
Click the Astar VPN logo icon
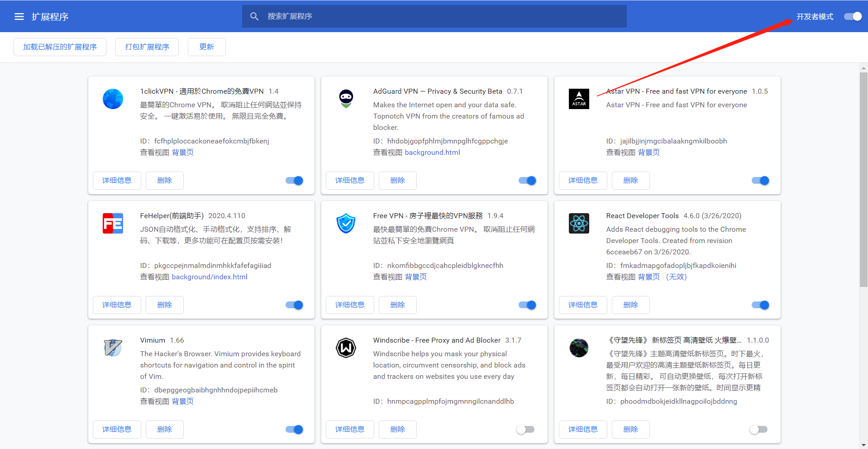coord(579,99)
